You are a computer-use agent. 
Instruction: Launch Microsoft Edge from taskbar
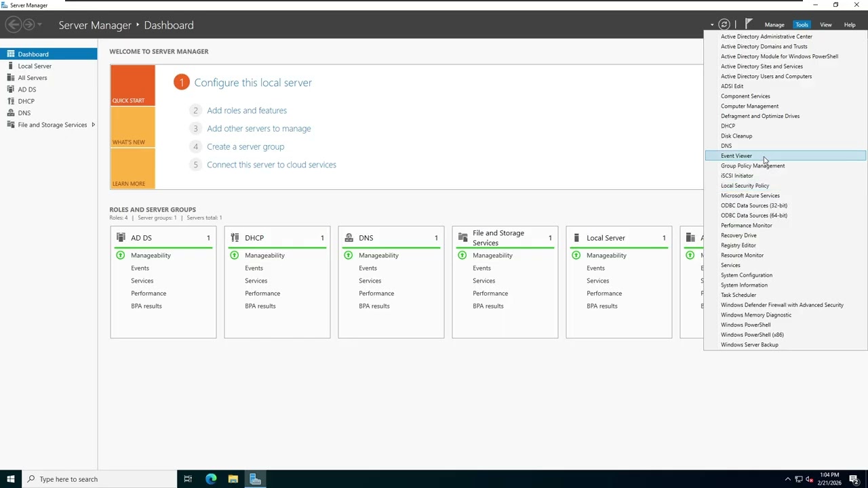[x=211, y=479]
